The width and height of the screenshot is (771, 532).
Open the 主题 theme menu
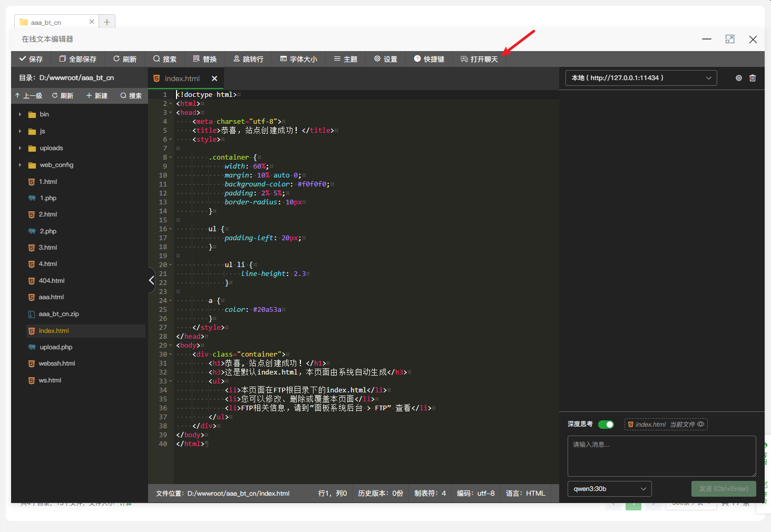[346, 59]
